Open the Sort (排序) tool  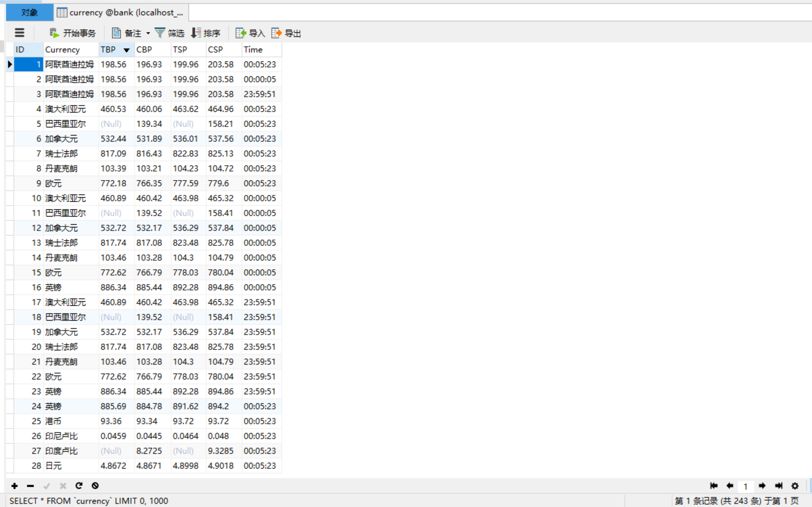(205, 33)
